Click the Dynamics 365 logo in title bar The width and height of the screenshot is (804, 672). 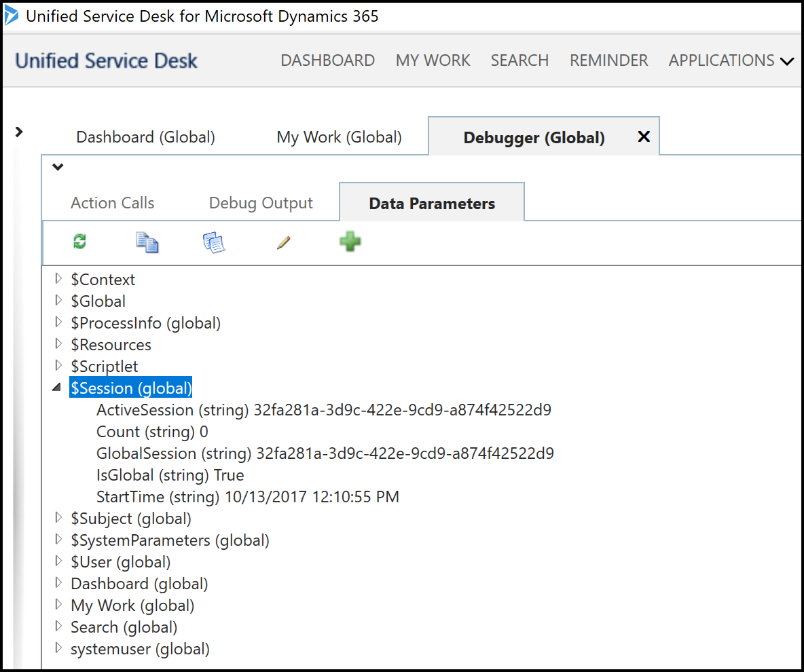[12, 16]
